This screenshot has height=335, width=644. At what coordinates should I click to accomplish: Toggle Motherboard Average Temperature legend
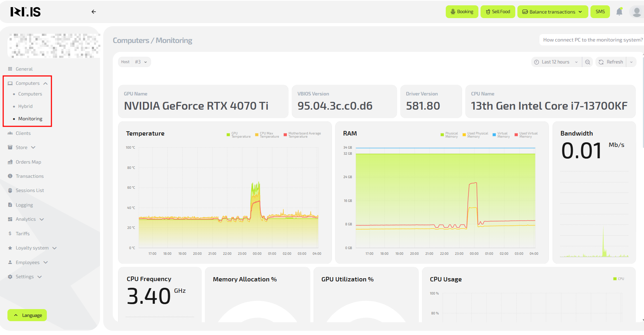tap(302, 135)
